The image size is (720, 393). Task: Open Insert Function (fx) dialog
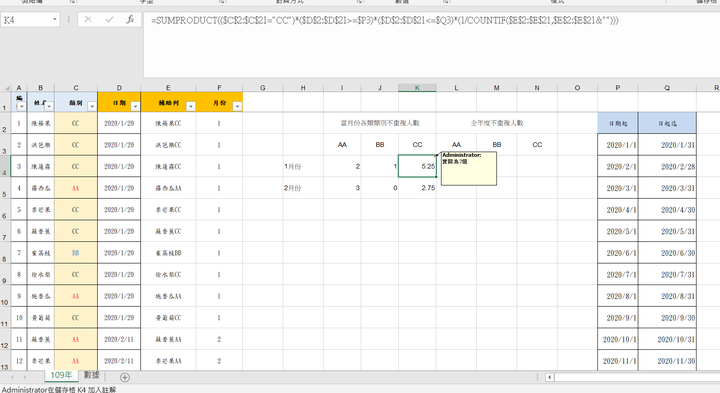[130, 19]
